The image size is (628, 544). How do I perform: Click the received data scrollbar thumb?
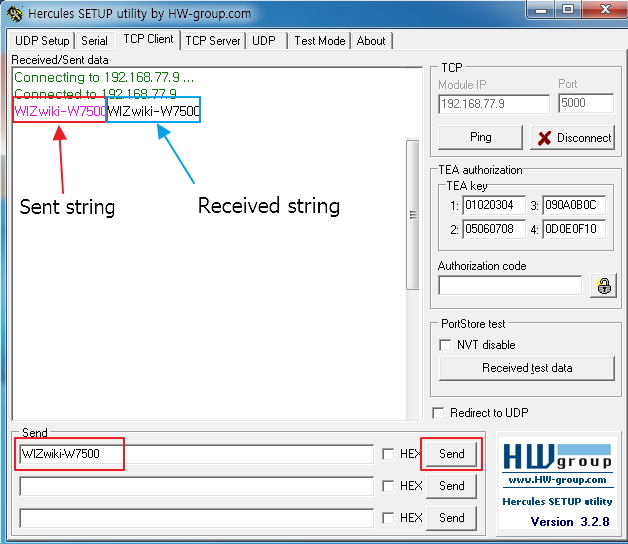pos(413,214)
